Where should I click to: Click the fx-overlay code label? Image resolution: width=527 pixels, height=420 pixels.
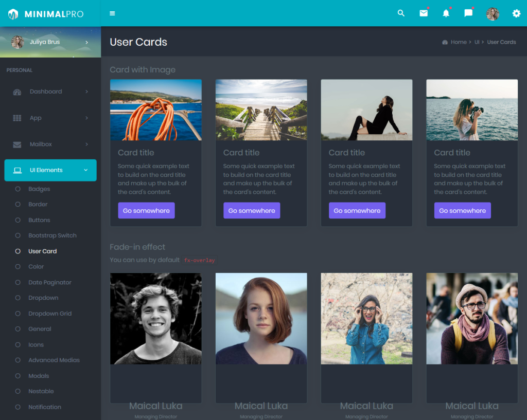(x=199, y=260)
